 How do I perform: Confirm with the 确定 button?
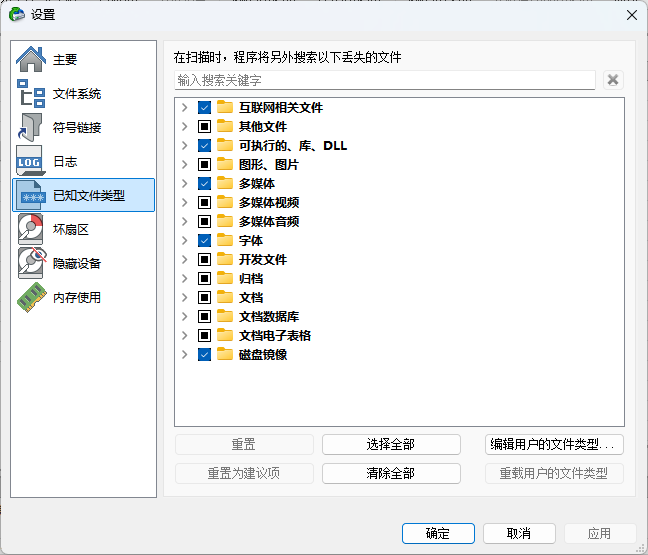pyautogui.click(x=438, y=534)
